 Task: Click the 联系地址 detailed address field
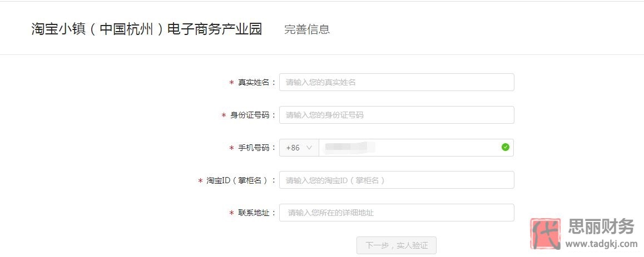tap(397, 213)
